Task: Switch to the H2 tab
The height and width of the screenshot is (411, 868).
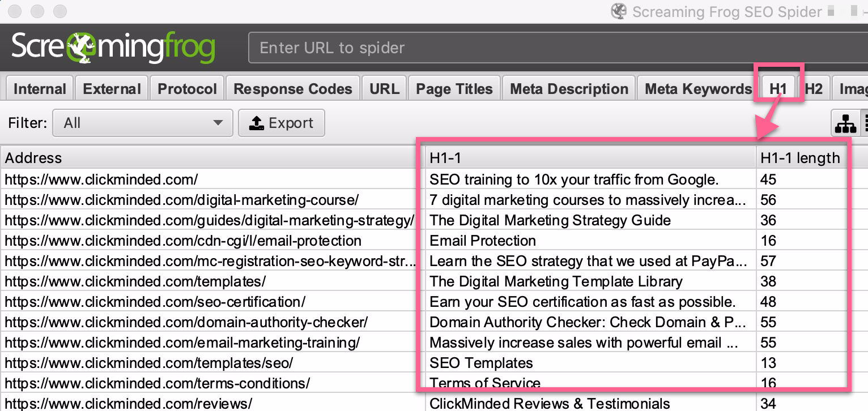Action: [814, 89]
